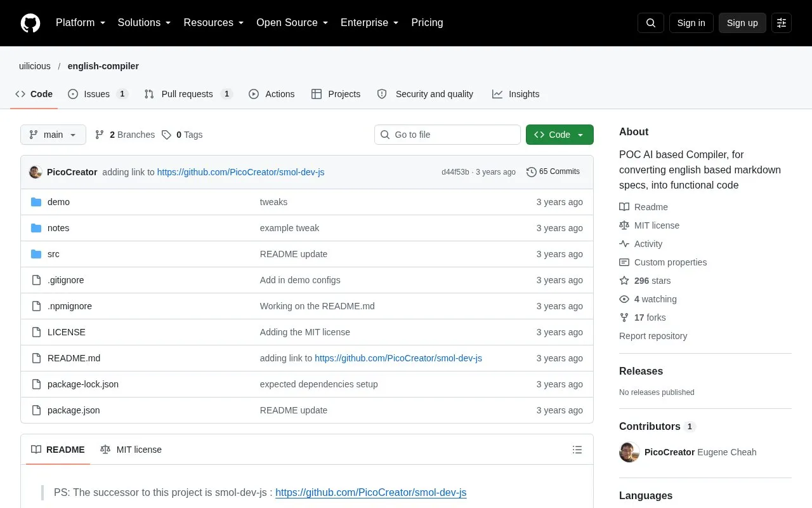Click Report repository link

click(653, 336)
